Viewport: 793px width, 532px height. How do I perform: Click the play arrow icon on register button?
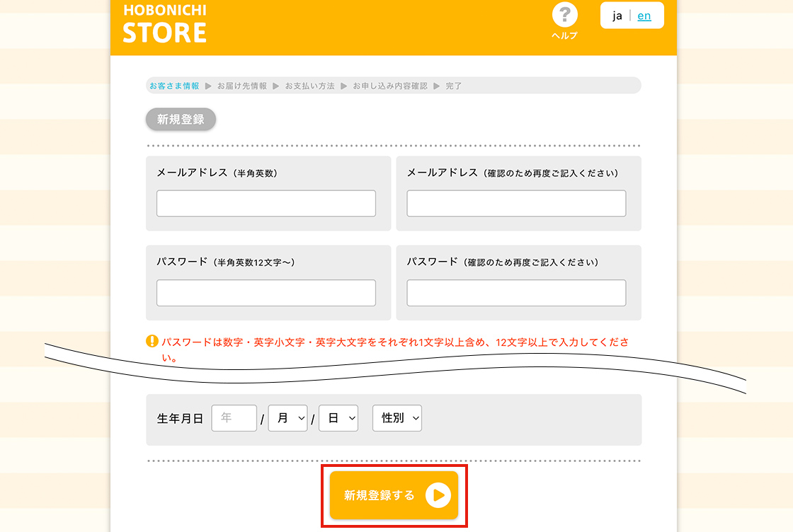point(438,496)
